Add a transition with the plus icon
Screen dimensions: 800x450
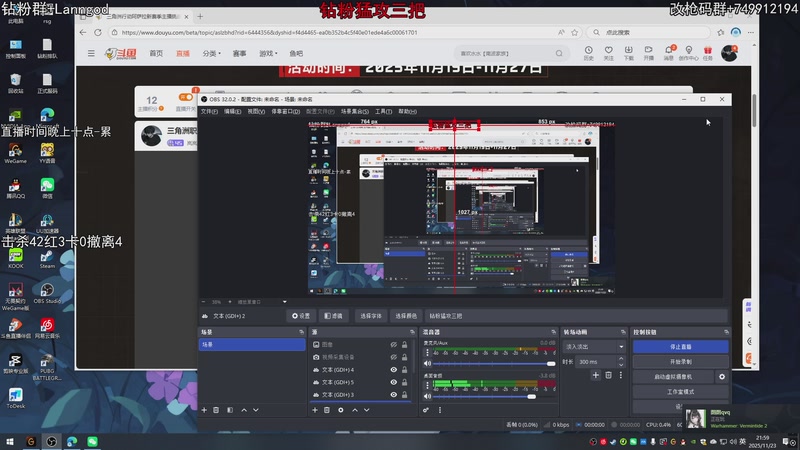click(x=595, y=375)
